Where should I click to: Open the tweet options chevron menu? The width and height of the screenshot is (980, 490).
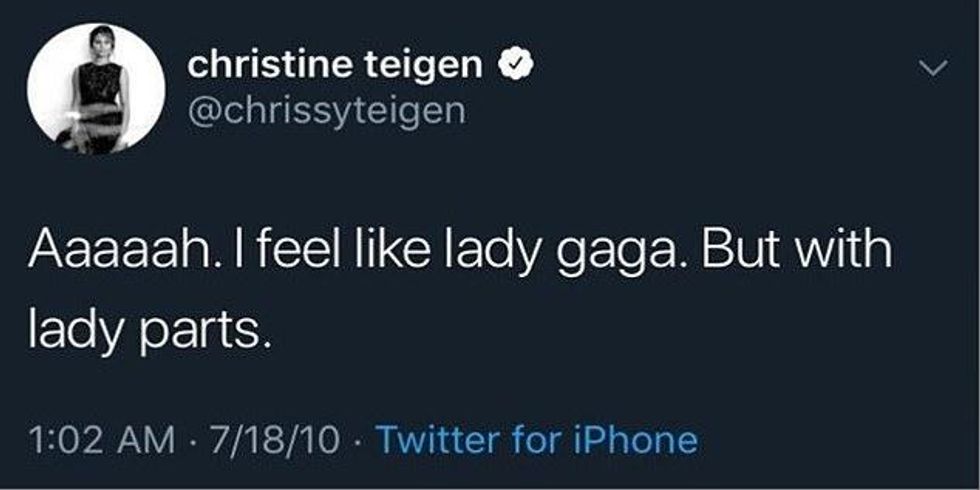click(x=931, y=70)
